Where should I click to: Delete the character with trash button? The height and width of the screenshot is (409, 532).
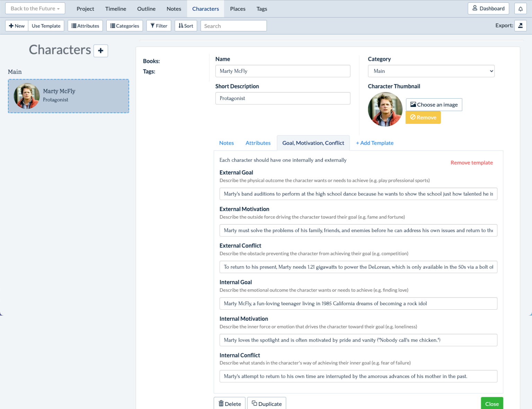point(230,403)
